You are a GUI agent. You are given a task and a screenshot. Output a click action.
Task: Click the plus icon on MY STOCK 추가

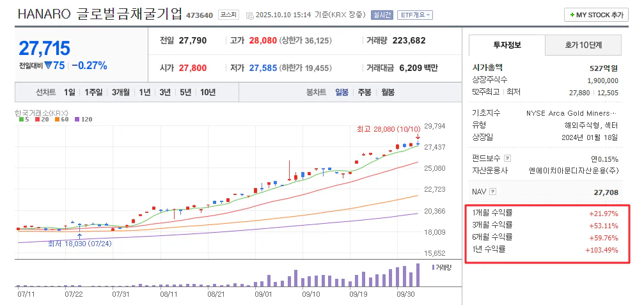572,15
